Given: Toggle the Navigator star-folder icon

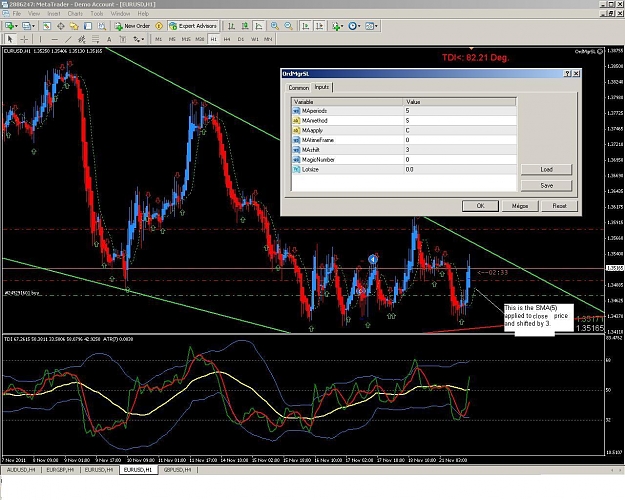Looking at the screenshot, I should [x=74, y=26].
